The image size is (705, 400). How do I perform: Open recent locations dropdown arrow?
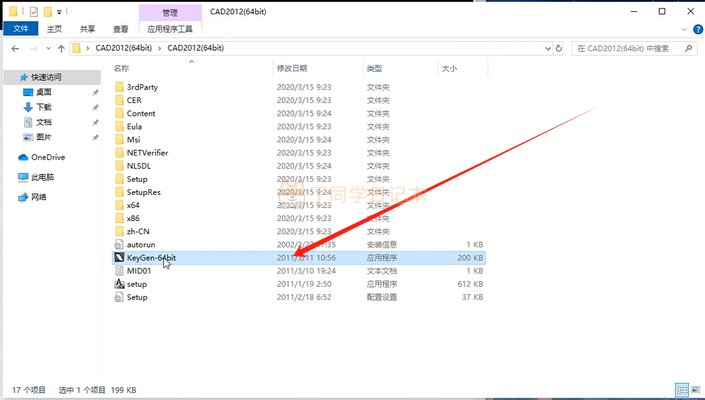(x=47, y=48)
